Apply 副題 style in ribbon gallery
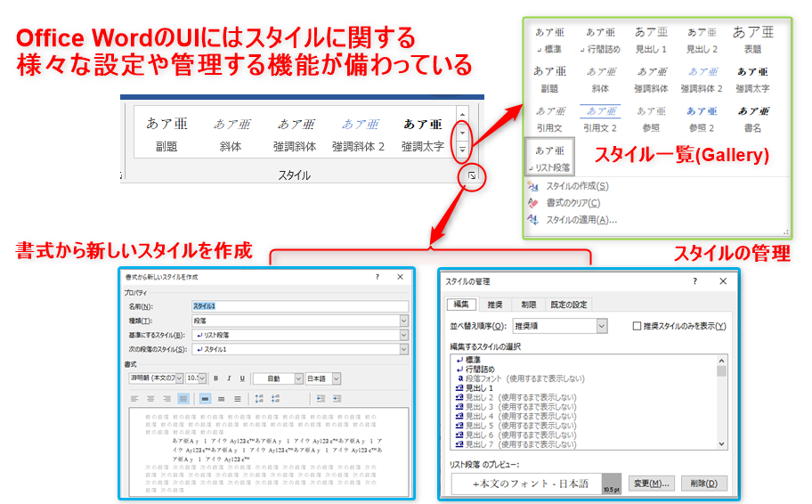The width and height of the screenshot is (812, 504). pos(166,134)
